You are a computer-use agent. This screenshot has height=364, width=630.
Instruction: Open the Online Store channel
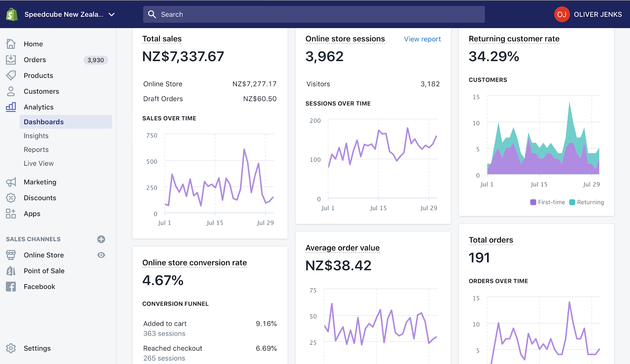[44, 255]
